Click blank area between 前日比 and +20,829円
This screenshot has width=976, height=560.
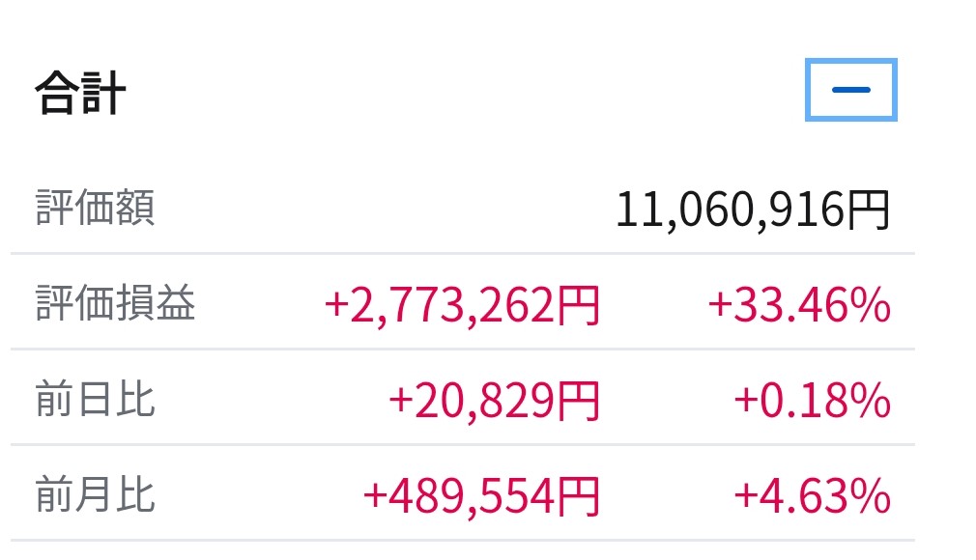coord(271,400)
